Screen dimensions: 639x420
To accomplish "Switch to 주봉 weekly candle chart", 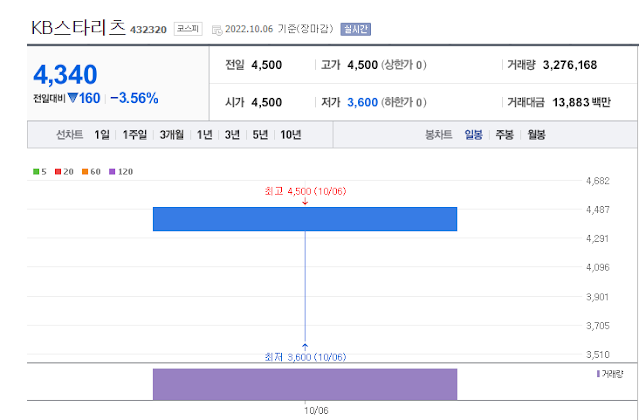I will (x=505, y=135).
